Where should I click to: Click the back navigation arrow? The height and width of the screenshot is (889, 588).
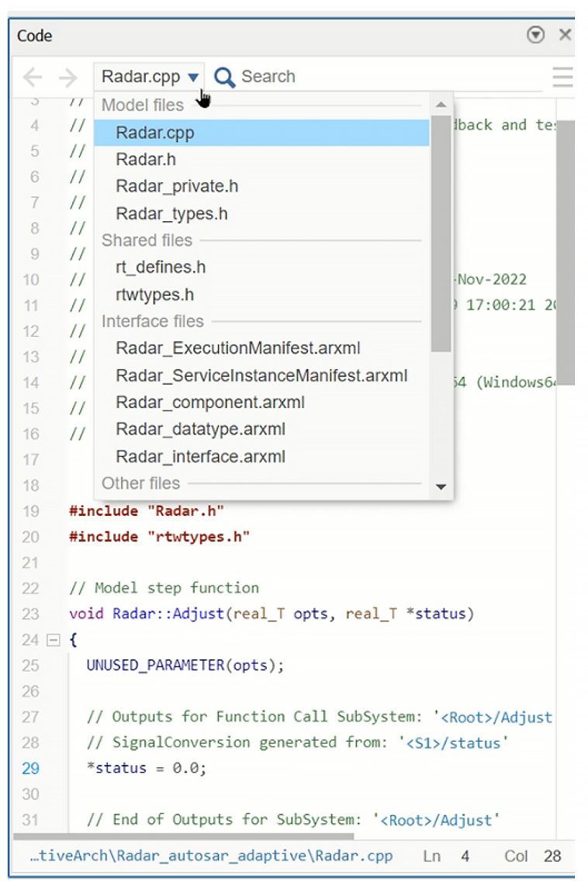[x=33, y=77]
